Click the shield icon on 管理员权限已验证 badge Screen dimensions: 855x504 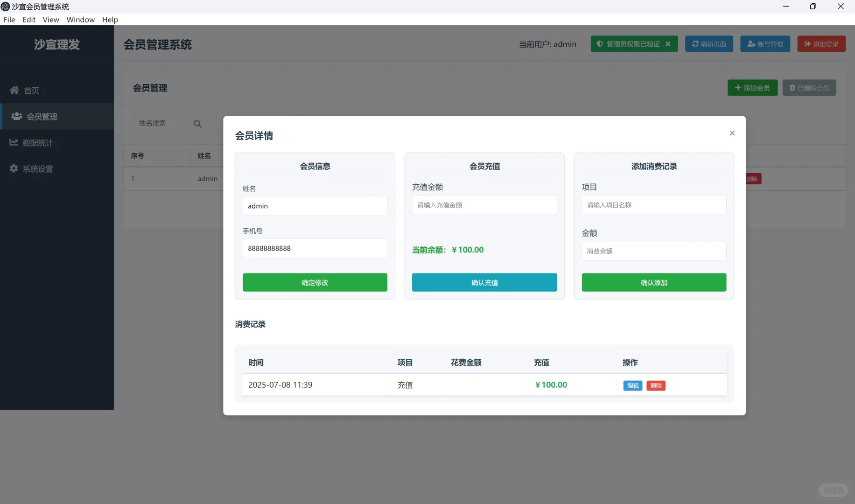[600, 43]
